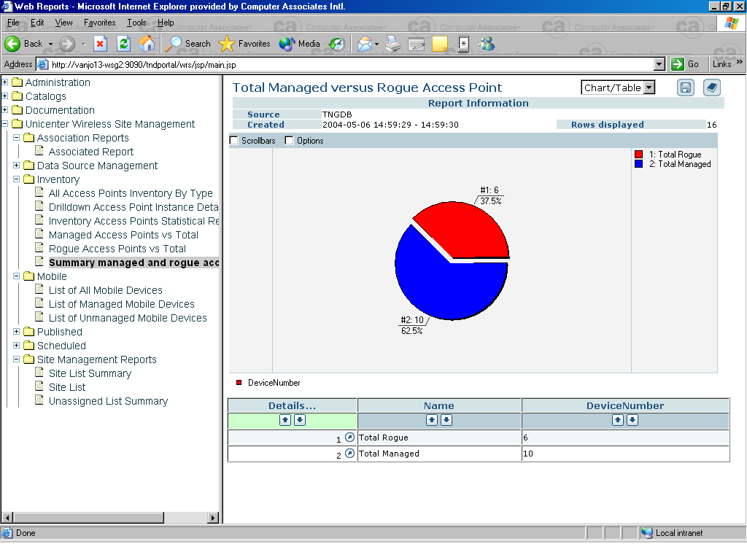Open the Associated Report

click(x=91, y=152)
